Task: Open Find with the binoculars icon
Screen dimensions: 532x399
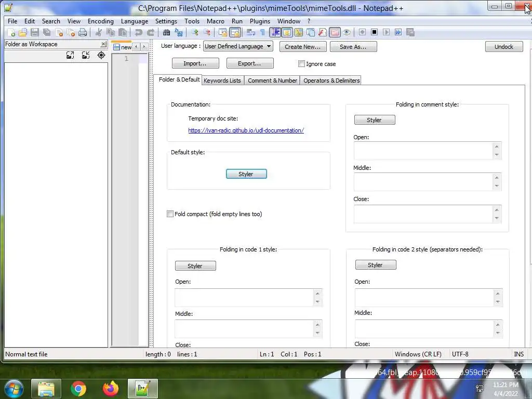Action: tap(166, 32)
